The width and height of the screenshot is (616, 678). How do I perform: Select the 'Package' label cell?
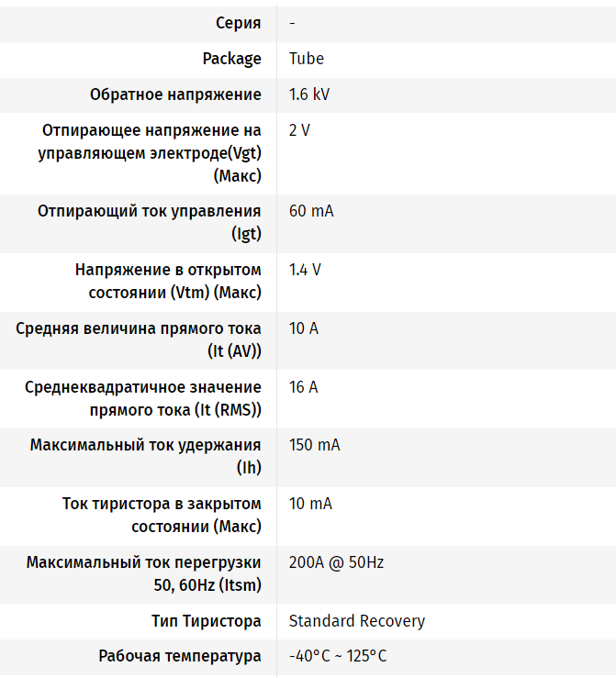pos(231,59)
